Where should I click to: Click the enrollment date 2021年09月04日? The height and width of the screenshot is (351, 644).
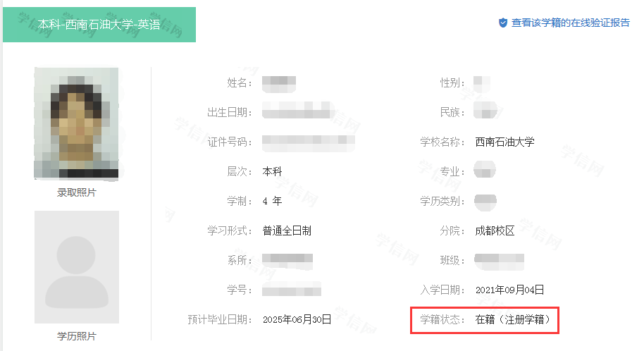(509, 290)
